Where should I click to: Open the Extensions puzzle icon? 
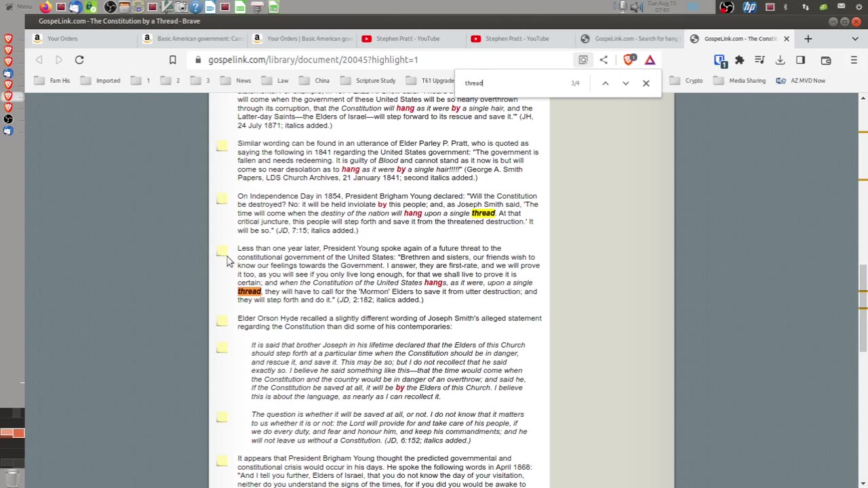click(740, 60)
